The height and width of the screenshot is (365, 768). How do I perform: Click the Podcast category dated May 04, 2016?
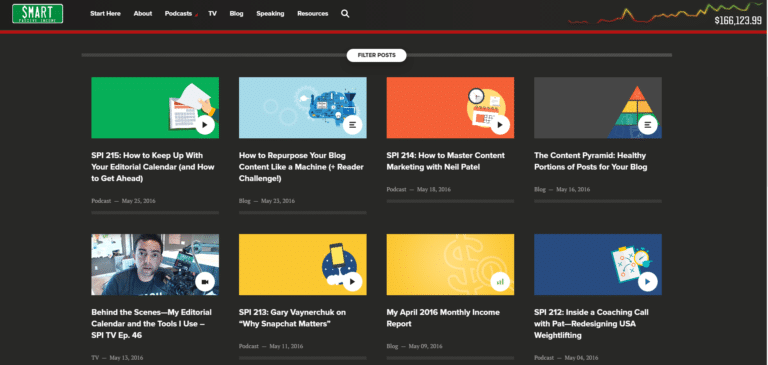pyautogui.click(x=544, y=358)
